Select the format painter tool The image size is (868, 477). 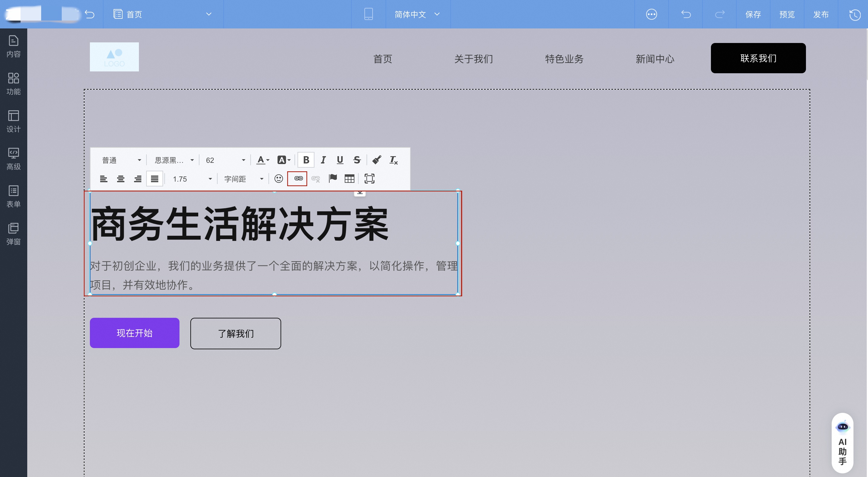[x=377, y=160]
